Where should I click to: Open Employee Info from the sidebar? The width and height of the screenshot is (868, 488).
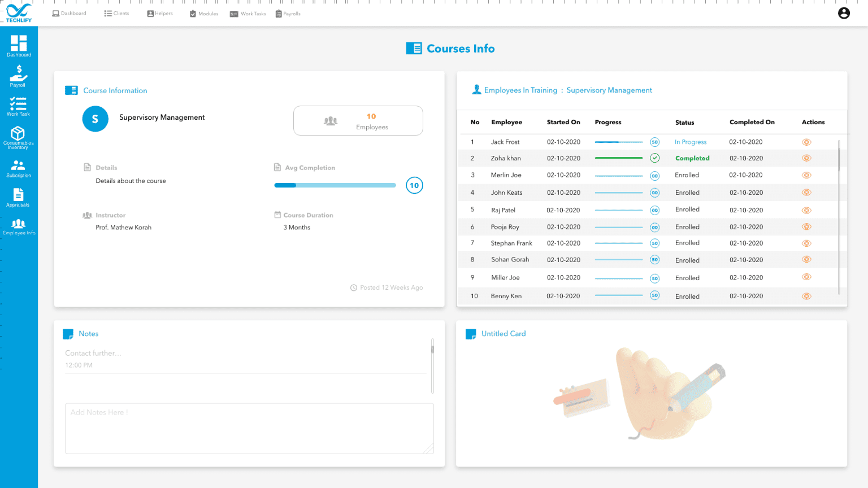19,225
